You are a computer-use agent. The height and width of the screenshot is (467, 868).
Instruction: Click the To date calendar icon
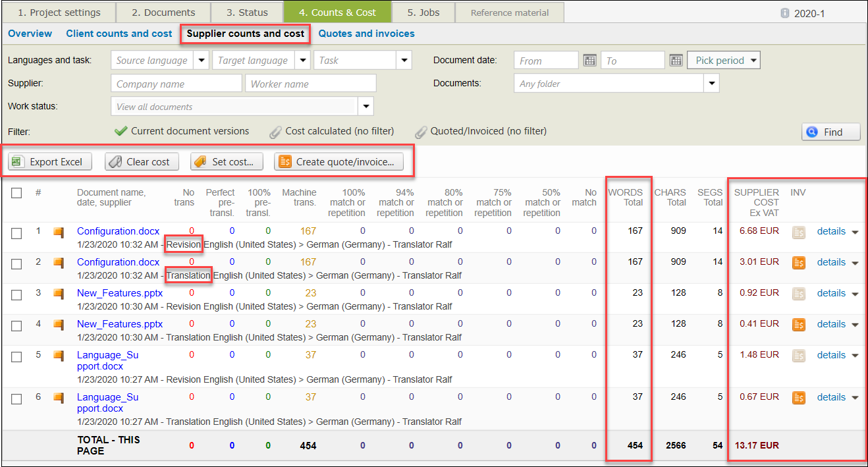click(676, 61)
